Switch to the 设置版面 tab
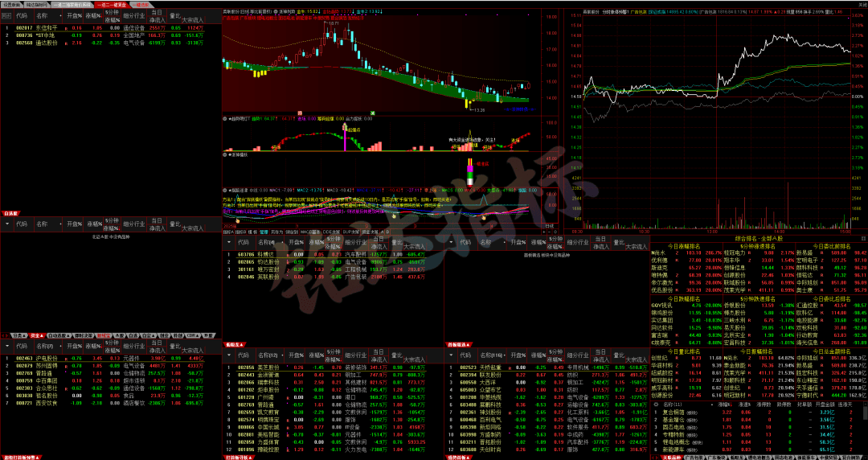The height and width of the screenshot is (460, 868). [11, 4]
